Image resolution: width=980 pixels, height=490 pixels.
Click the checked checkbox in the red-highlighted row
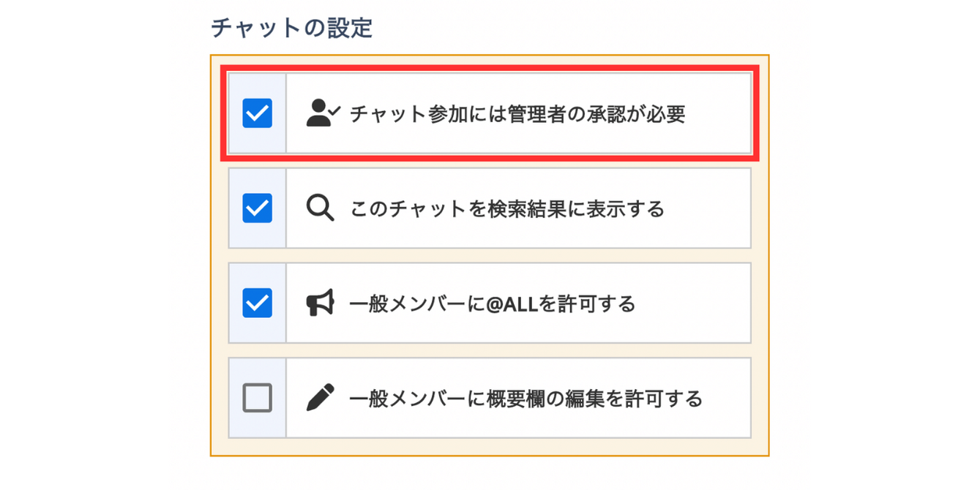257,111
